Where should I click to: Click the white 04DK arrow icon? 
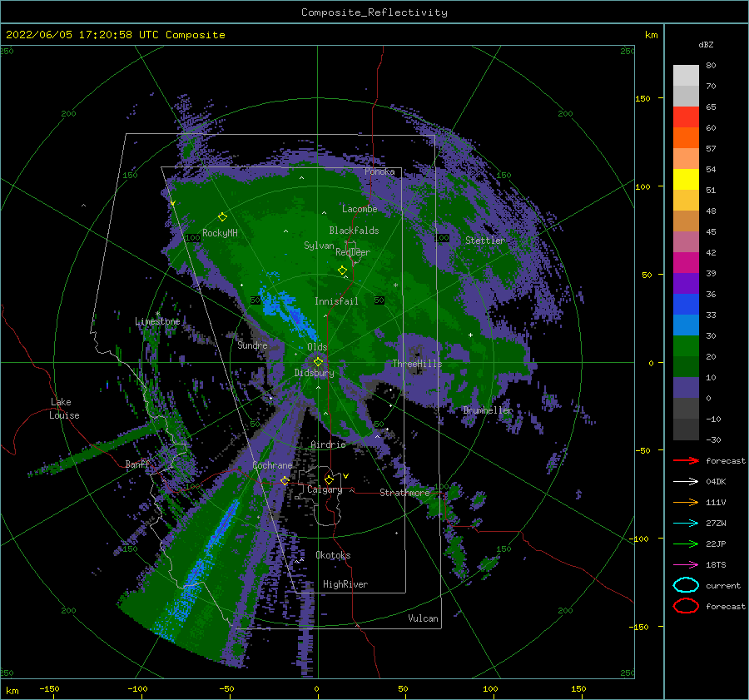pyautogui.click(x=686, y=481)
